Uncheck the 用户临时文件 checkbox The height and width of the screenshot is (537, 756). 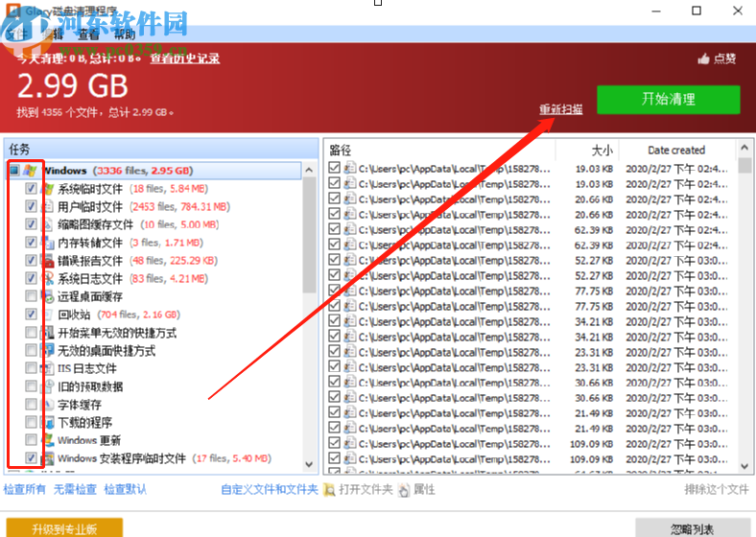click(x=31, y=207)
